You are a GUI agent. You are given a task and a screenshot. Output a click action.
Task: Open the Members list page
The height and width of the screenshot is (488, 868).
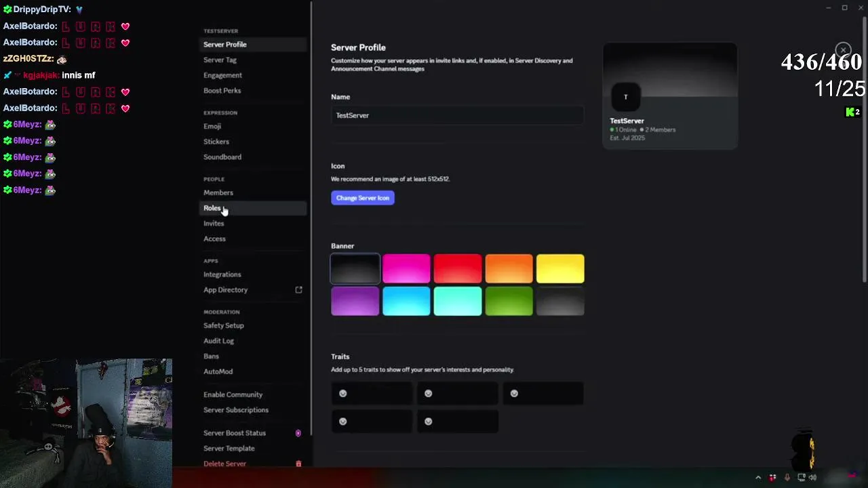[x=254, y=192]
